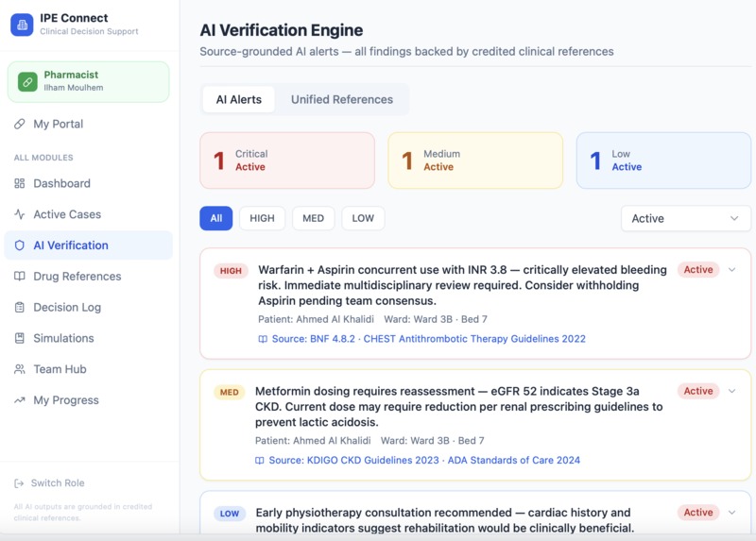The image size is (756, 541).
Task: Click the AI Verification Engine heading
Action: [x=282, y=30]
